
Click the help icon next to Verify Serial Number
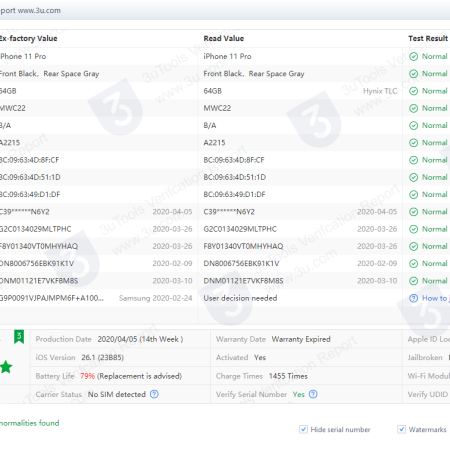[x=313, y=394]
